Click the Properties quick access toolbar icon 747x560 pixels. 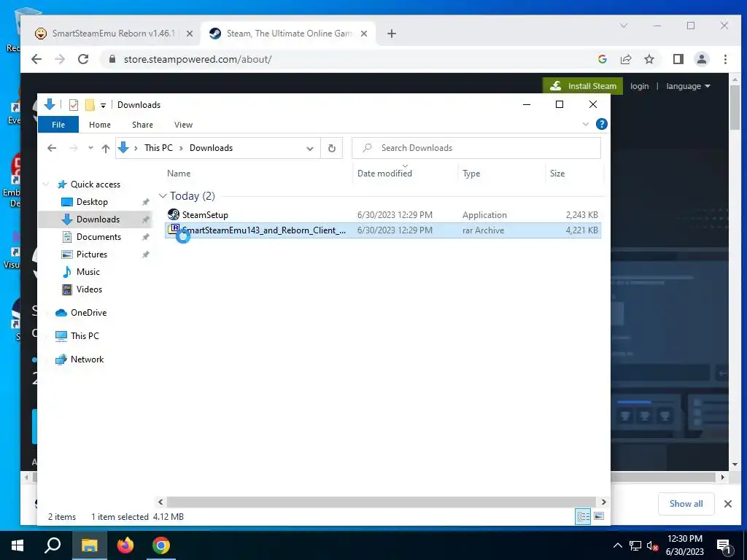[74, 105]
